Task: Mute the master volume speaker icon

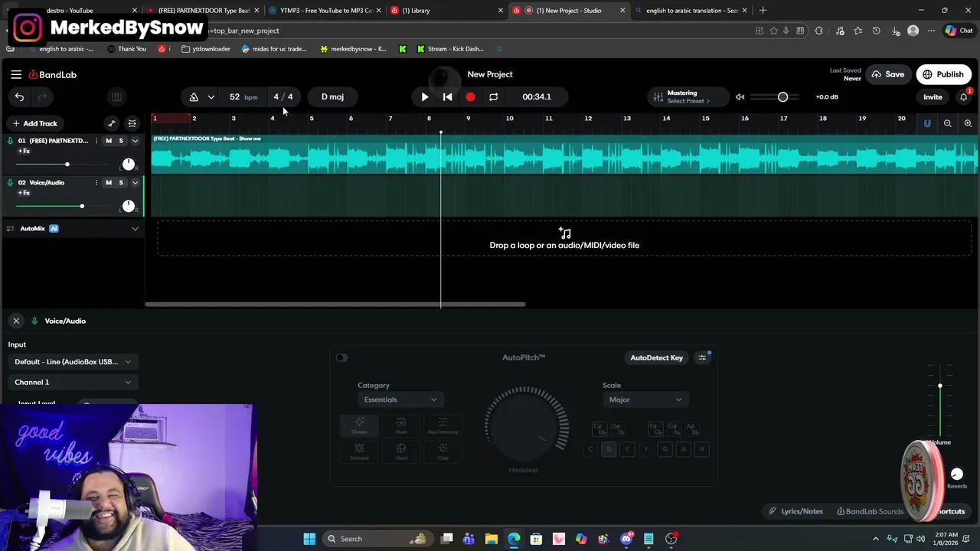Action: point(740,97)
